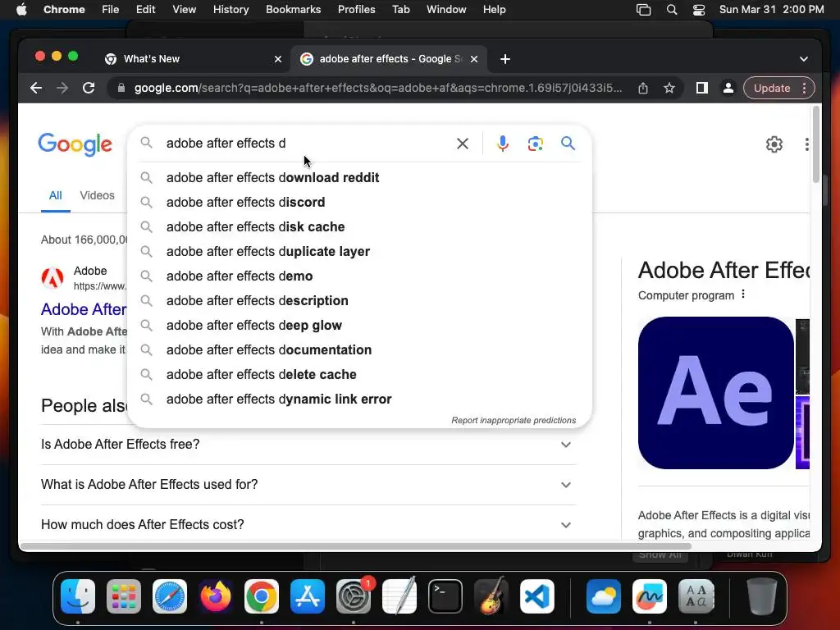Screen dimensions: 840x630
Task: Launch Visual Studio Code from the Dock
Action: 536,596
